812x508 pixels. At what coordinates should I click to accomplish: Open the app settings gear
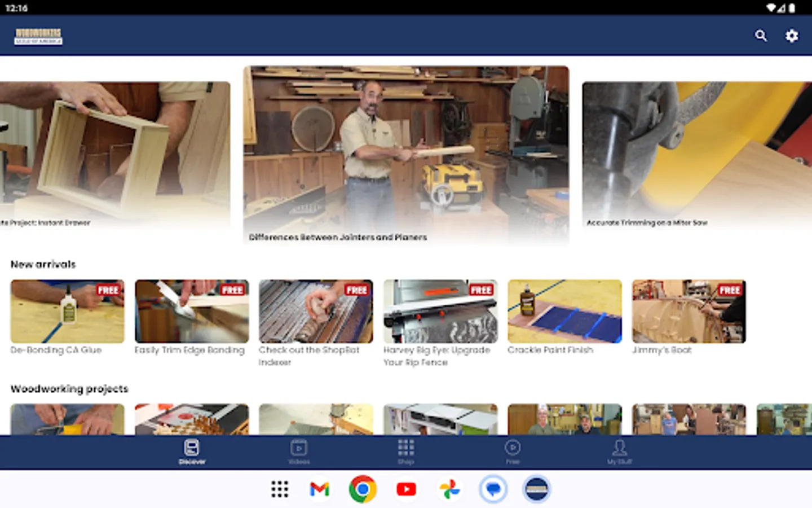pos(792,36)
